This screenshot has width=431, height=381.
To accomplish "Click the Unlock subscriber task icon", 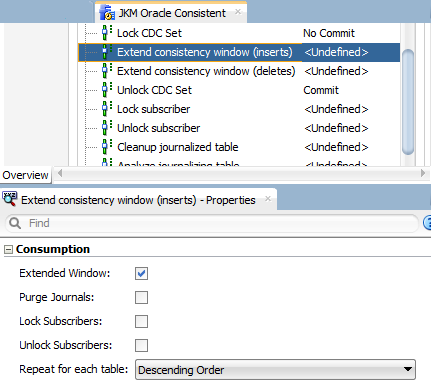I will point(106,128).
